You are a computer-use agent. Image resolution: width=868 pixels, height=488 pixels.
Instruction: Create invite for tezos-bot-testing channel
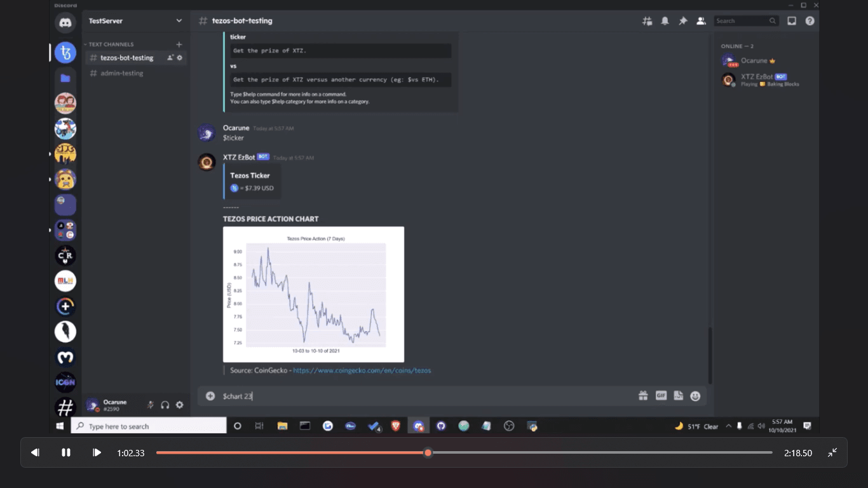170,58
